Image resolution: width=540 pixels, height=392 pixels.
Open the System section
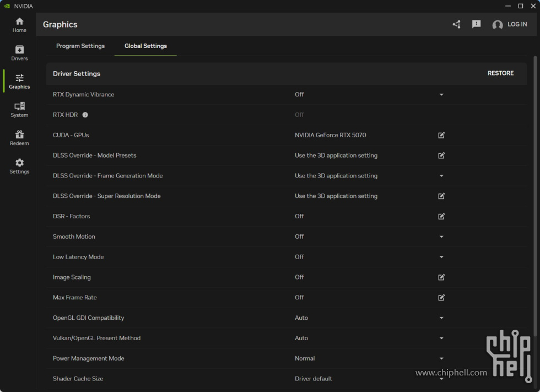(19, 110)
